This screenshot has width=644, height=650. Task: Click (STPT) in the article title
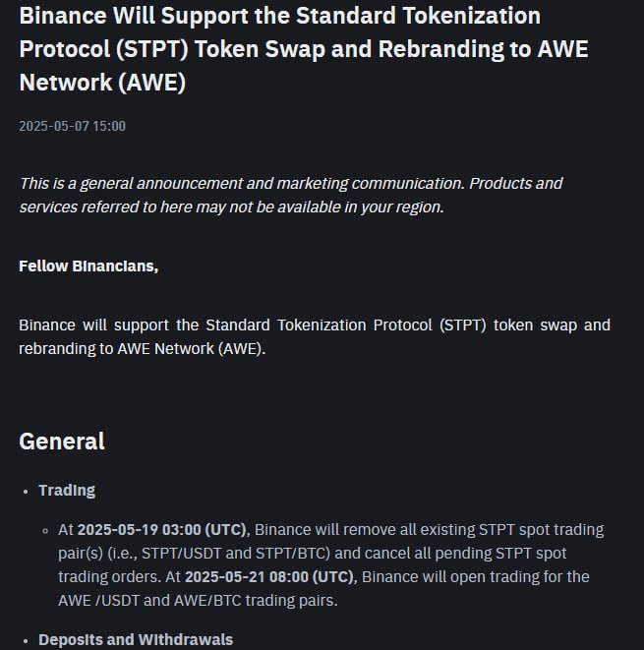point(152,49)
